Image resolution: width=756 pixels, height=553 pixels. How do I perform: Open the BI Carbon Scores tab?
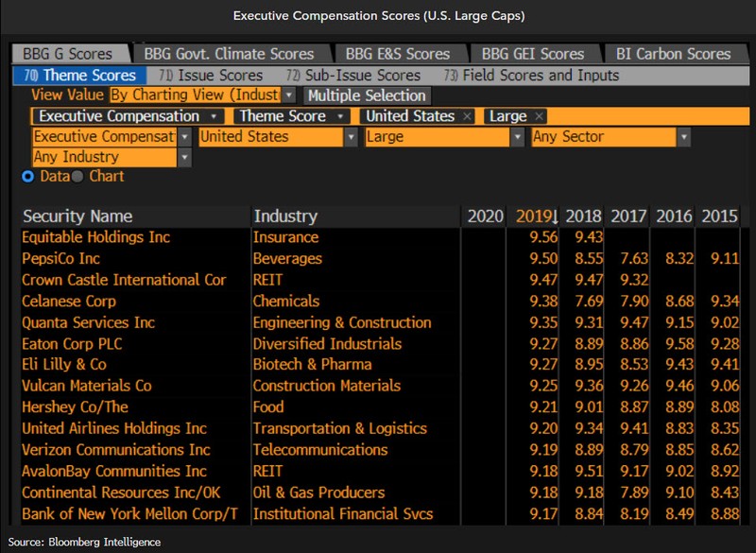[x=674, y=54]
